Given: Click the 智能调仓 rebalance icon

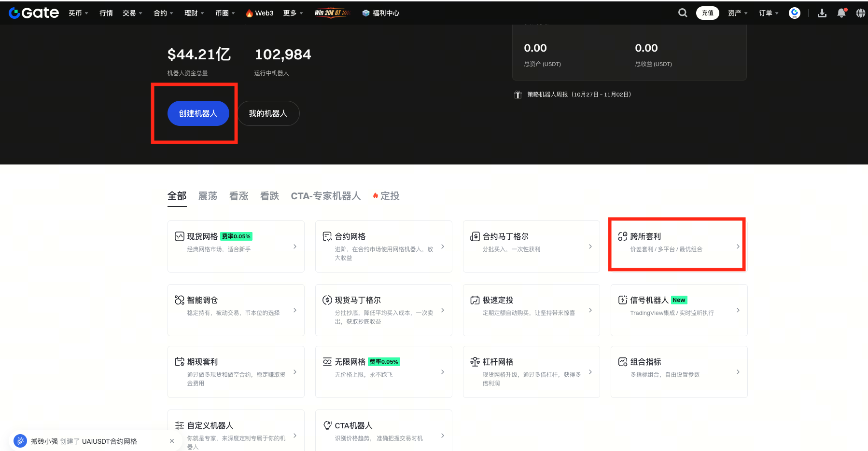Looking at the screenshot, I should [x=180, y=300].
